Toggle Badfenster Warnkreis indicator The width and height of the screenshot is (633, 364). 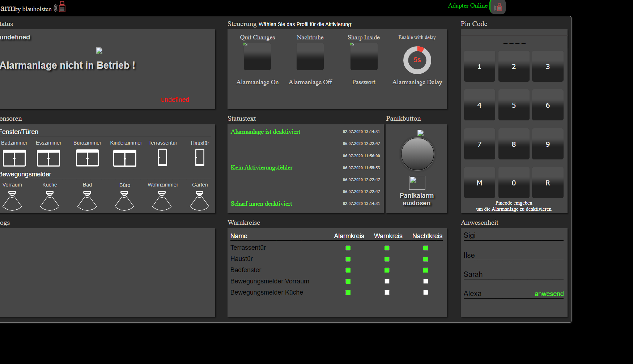(x=387, y=270)
